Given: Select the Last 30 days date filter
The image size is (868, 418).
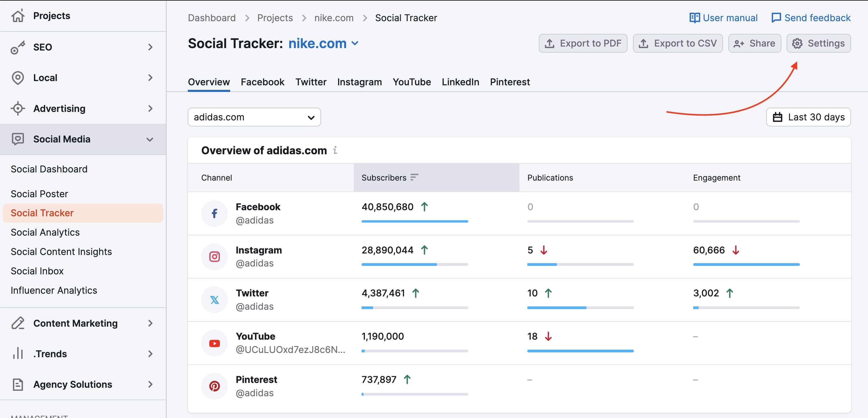Looking at the screenshot, I should (x=809, y=117).
